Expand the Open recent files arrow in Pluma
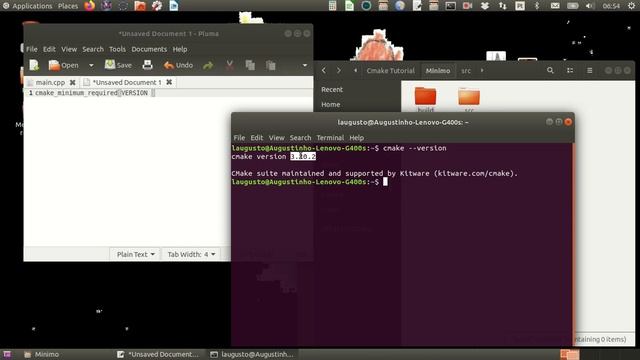640x360 pixels. click(91, 65)
